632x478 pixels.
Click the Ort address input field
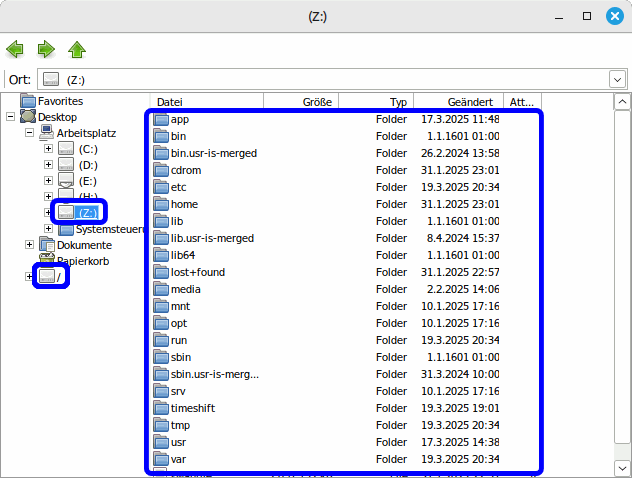[x=330, y=79]
